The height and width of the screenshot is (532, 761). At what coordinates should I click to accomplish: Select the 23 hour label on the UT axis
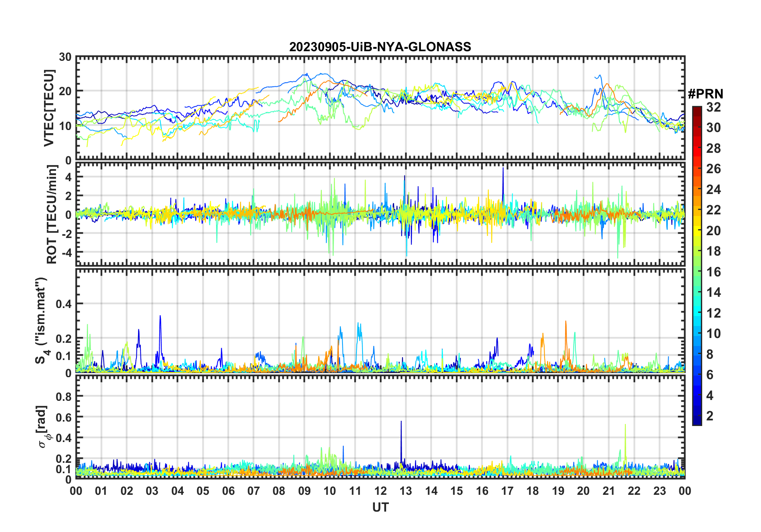(659, 491)
